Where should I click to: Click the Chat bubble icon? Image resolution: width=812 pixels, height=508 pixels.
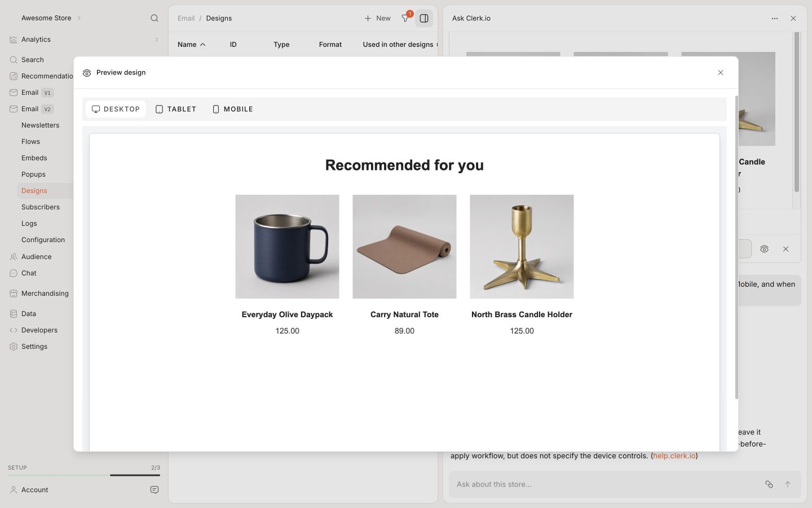(x=14, y=273)
